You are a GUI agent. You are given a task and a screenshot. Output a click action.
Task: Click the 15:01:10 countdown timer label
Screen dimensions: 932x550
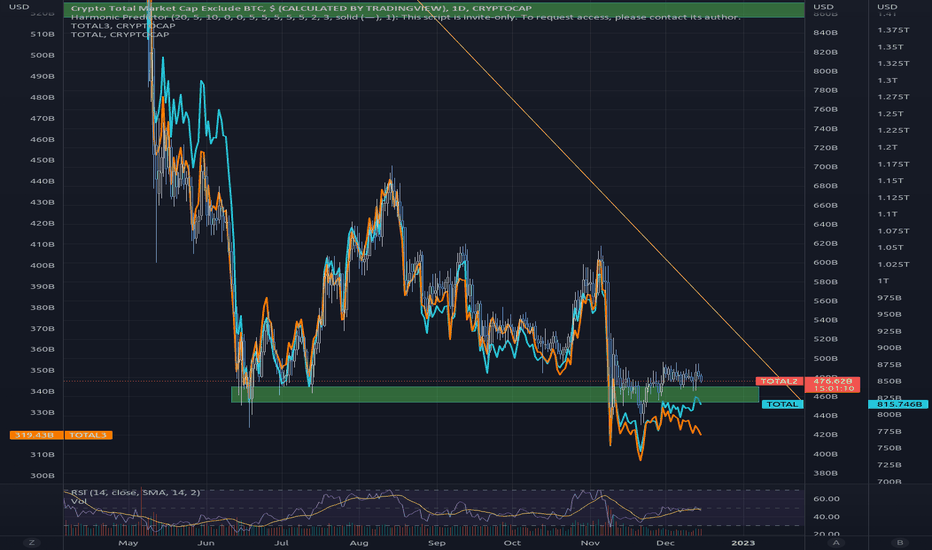click(x=833, y=388)
